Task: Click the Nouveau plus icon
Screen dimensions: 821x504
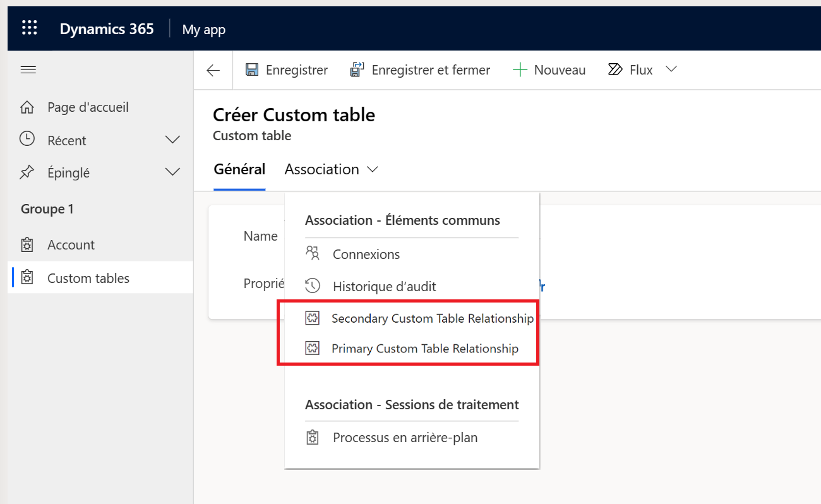Action: [x=520, y=70]
